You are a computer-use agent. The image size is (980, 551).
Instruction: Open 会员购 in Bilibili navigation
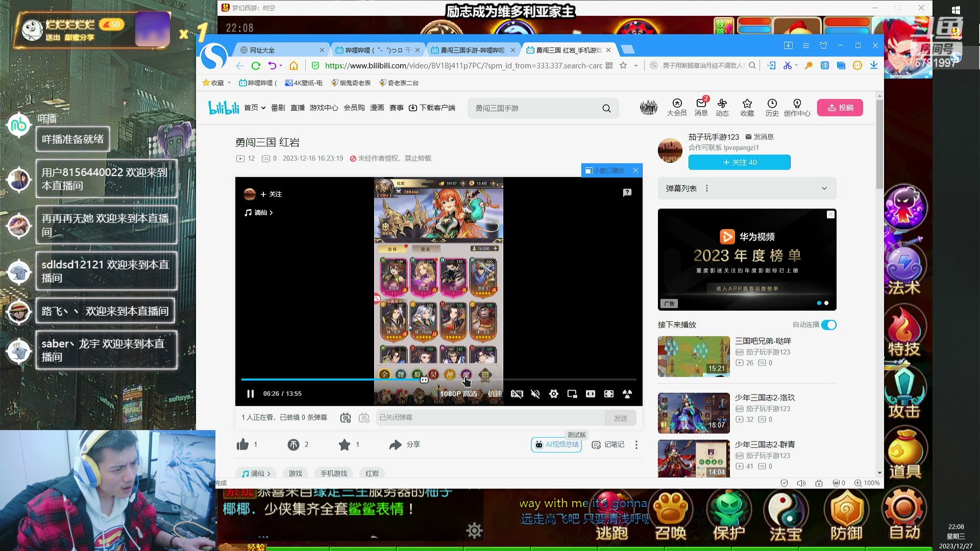(354, 108)
